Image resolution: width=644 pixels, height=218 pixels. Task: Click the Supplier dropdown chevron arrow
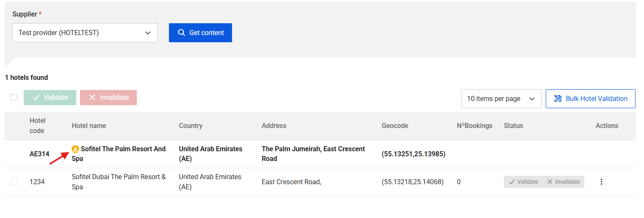point(148,33)
